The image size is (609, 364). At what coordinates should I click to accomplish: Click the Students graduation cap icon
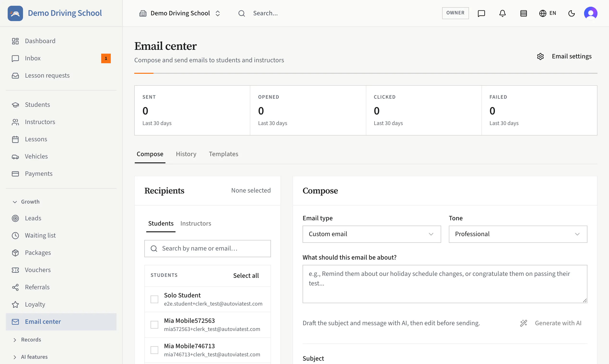pos(15,105)
